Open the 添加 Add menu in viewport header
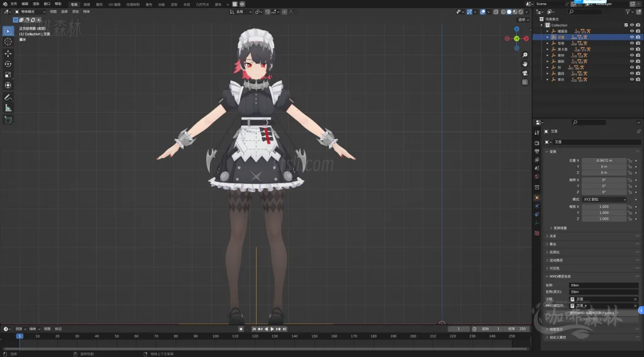Screen dimensions: 644x357 pyautogui.click(x=75, y=12)
